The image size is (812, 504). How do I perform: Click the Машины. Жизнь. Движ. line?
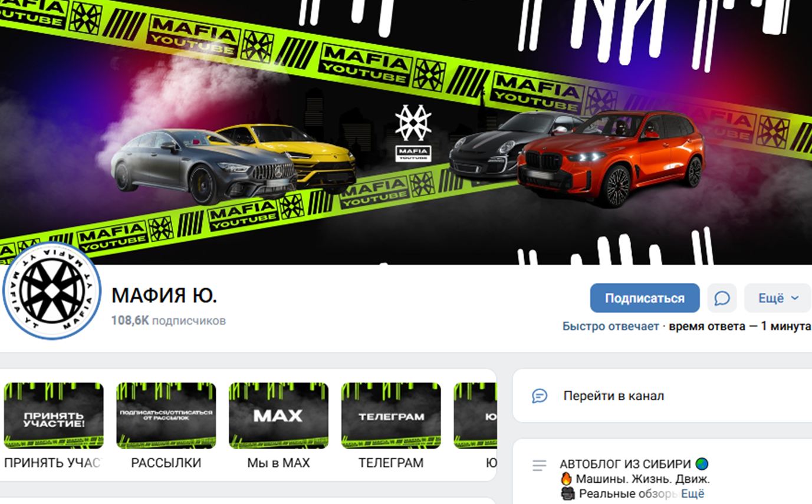coord(643,479)
